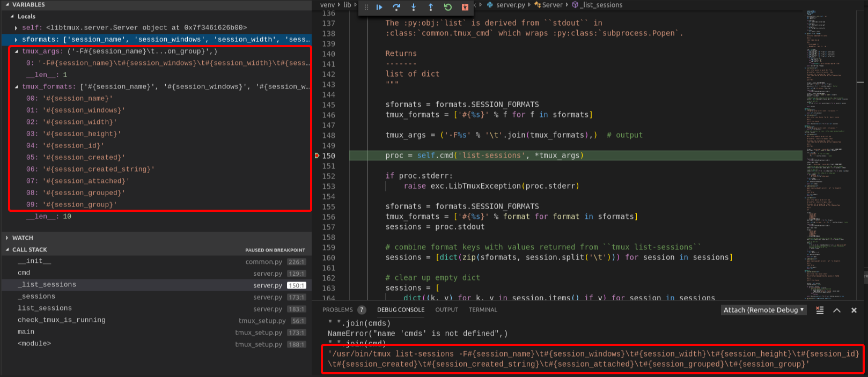Step over the current line
868x377 pixels.
click(x=396, y=7)
